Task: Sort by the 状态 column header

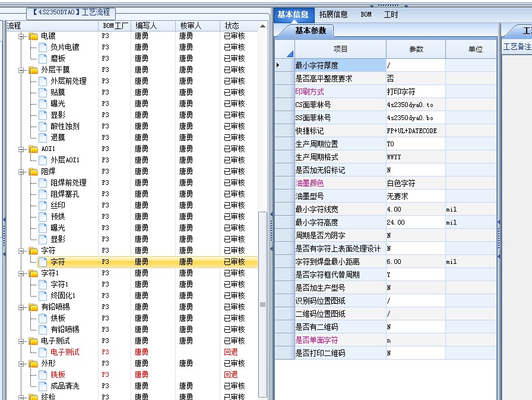Action: [239, 26]
